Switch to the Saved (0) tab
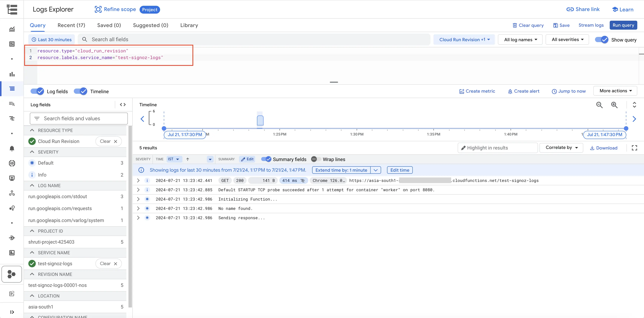This screenshot has width=644, height=318. point(109,25)
